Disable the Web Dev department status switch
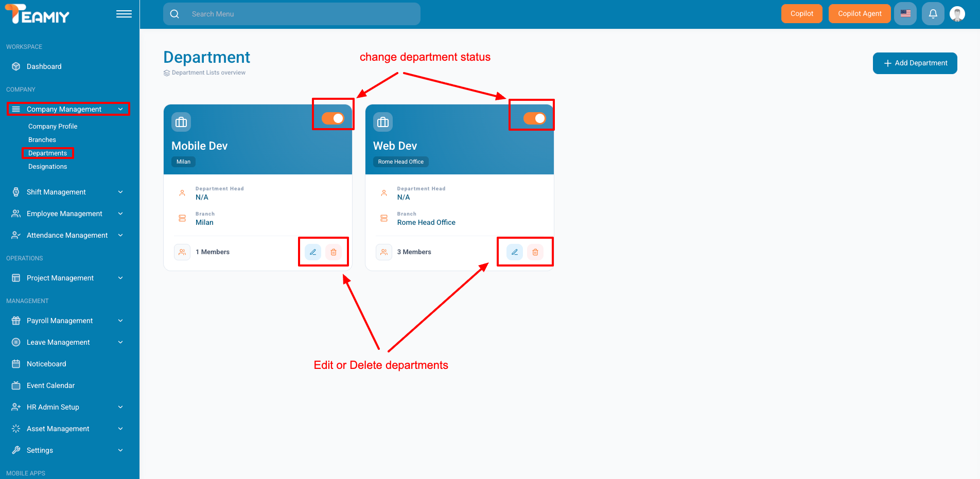 click(534, 118)
